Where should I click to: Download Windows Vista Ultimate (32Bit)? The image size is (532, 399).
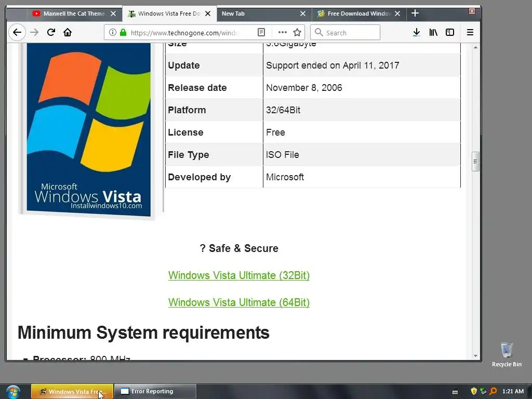click(239, 275)
